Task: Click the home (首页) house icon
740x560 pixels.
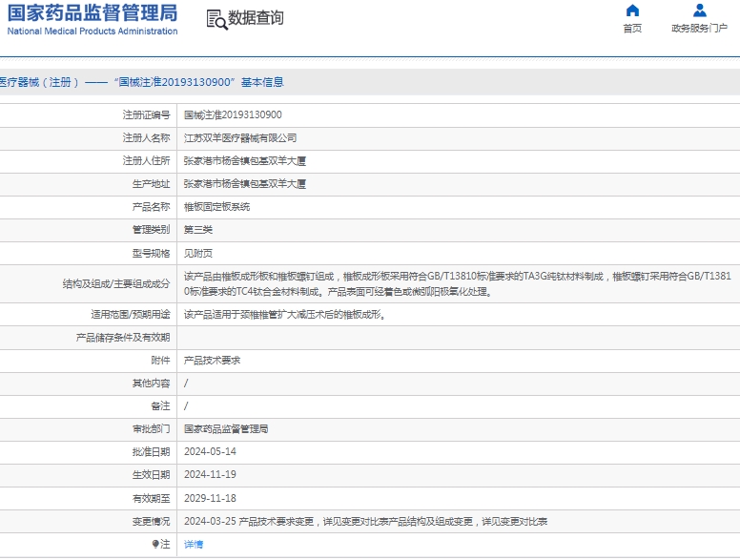Action: (632, 10)
